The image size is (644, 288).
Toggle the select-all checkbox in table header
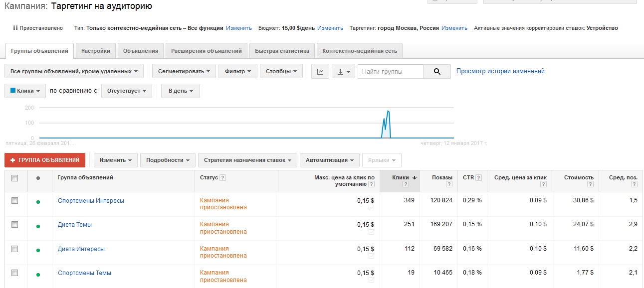coord(15,178)
